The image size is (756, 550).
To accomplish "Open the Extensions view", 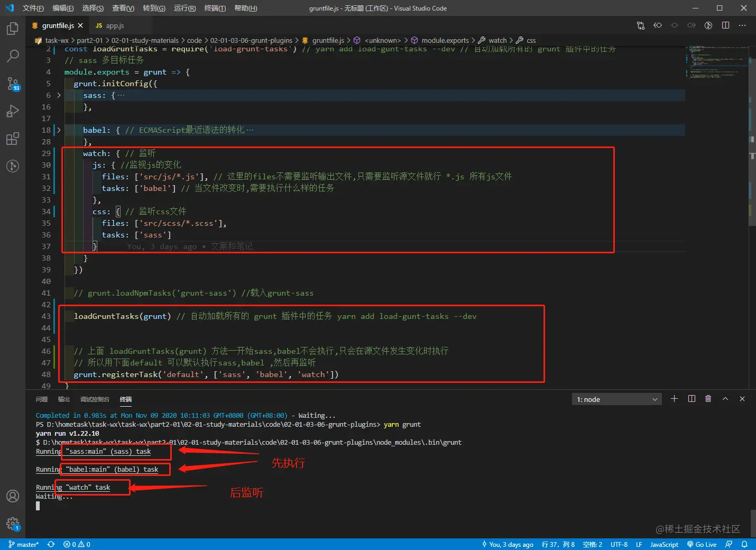I will pyautogui.click(x=13, y=139).
